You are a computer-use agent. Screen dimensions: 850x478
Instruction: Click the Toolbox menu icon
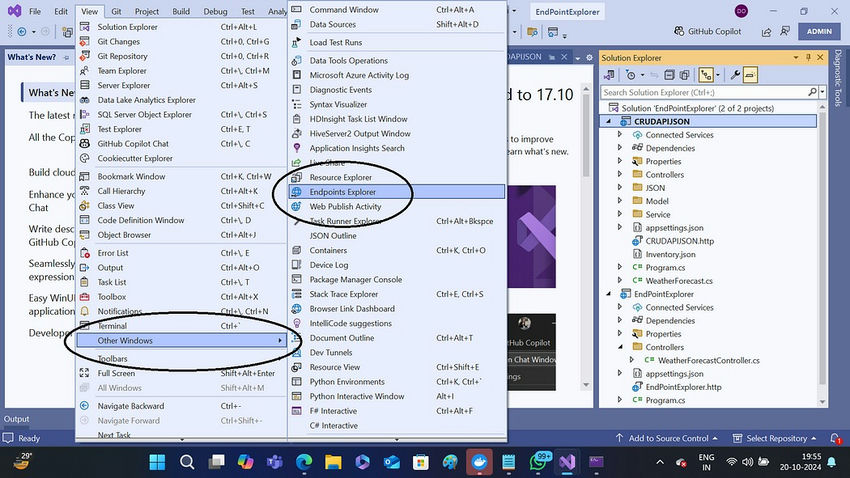click(x=85, y=297)
